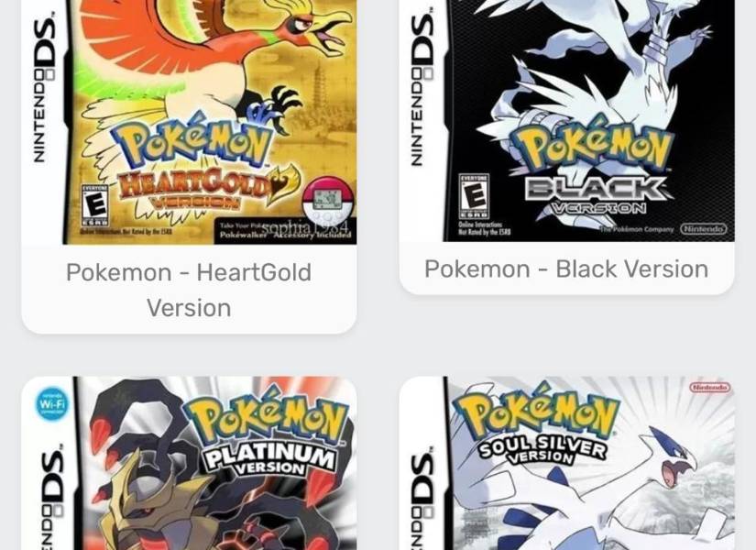
Task: Open the Pokemon HeartGold cover thumbnail
Action: 189,122
